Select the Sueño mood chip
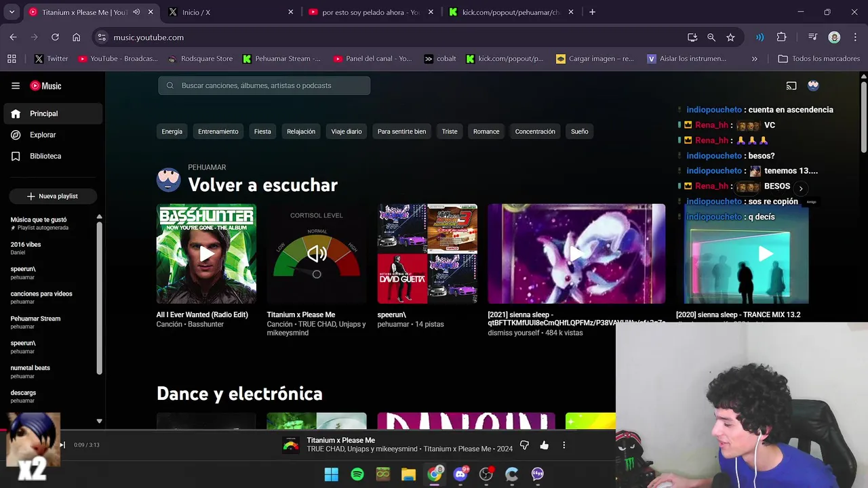This screenshot has width=868, height=488. [580, 131]
